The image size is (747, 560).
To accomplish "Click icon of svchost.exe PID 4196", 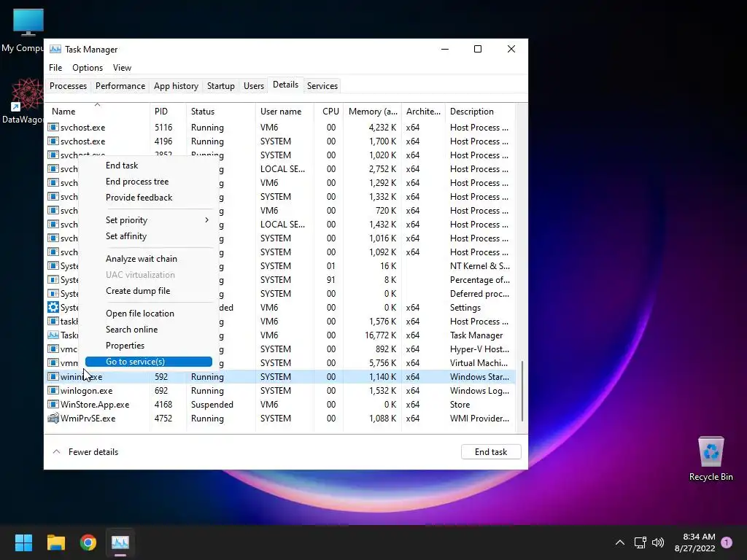I will pos(53,141).
